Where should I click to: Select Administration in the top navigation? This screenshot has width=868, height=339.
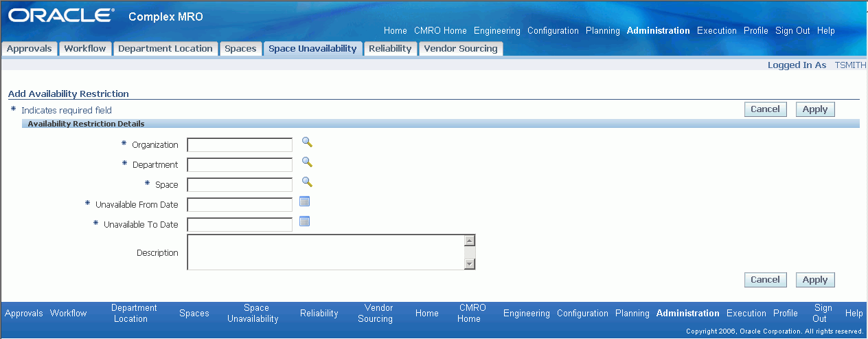tap(659, 31)
